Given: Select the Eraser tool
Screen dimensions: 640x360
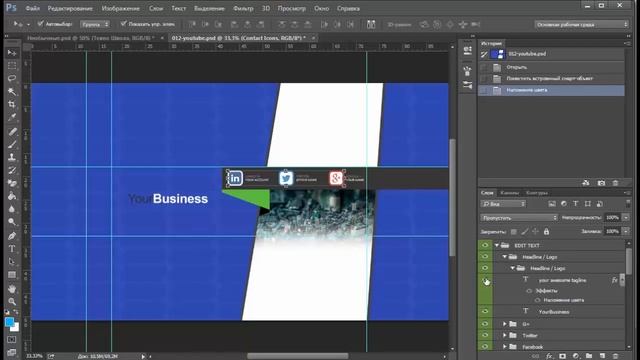Looking at the screenshot, I should click(12, 183).
